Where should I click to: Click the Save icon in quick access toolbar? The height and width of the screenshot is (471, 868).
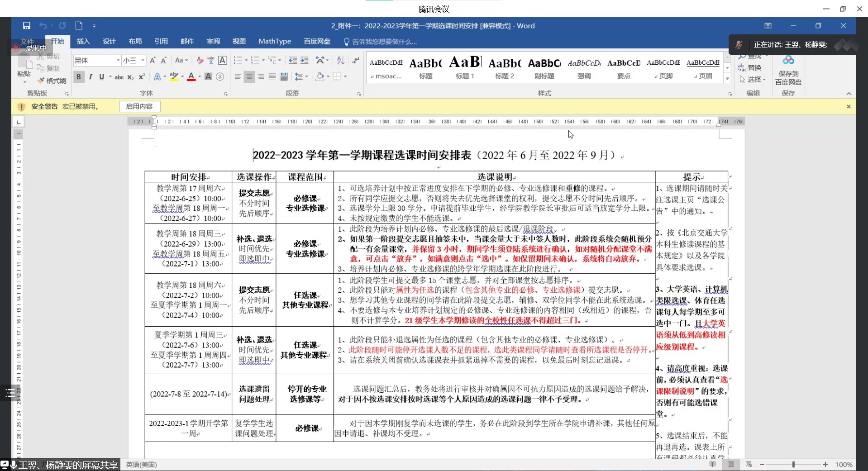coord(27,26)
